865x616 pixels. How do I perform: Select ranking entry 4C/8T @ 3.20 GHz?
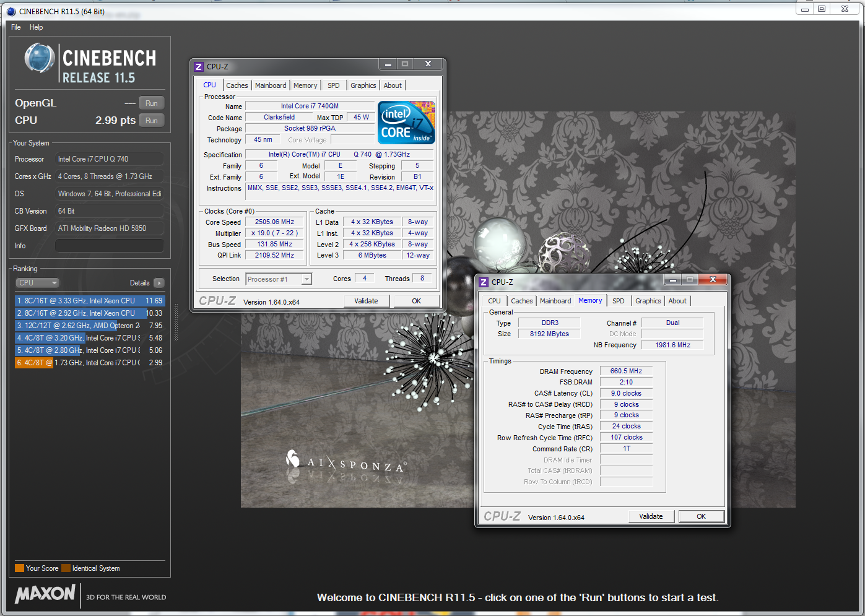90,338
